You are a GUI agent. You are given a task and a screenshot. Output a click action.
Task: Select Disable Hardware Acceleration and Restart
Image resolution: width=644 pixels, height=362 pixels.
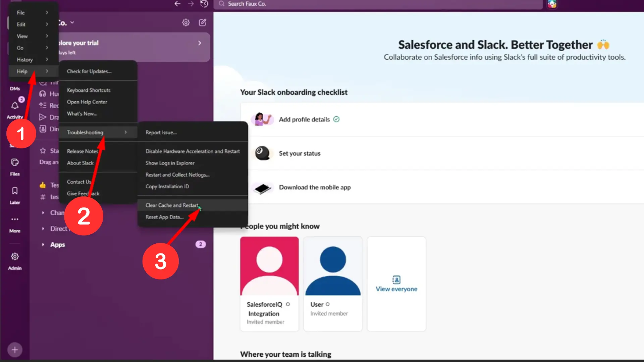pos(193,151)
